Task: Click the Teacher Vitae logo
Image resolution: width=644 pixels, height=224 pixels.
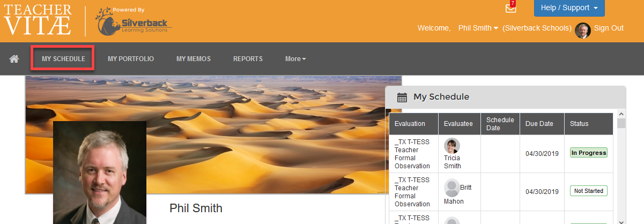Action: (38, 20)
